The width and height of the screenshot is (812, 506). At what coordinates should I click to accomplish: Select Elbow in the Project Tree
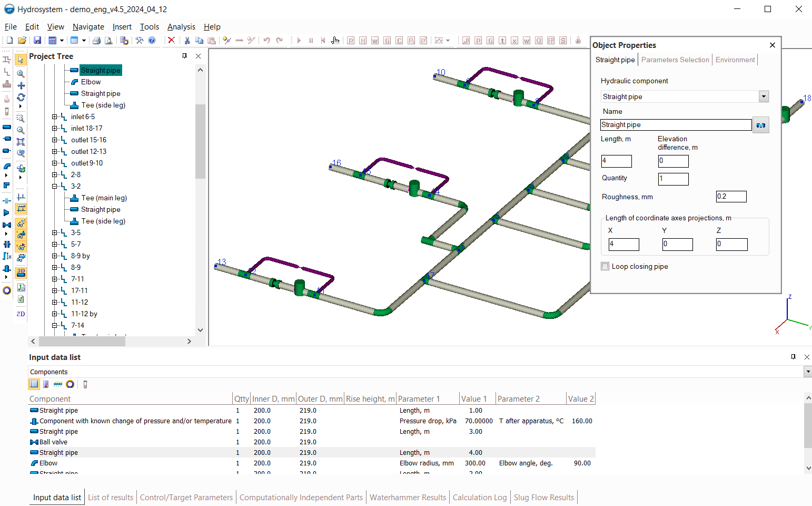tap(91, 82)
